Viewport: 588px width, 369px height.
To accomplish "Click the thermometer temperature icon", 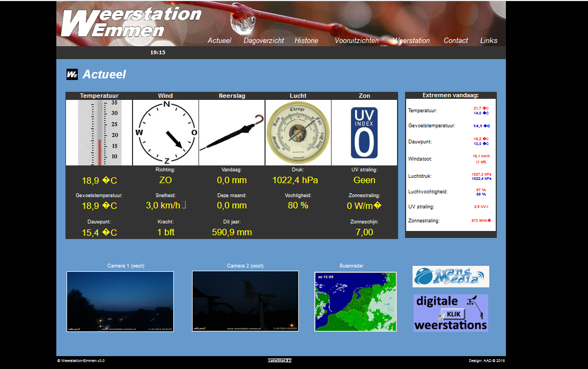I will (x=99, y=133).
